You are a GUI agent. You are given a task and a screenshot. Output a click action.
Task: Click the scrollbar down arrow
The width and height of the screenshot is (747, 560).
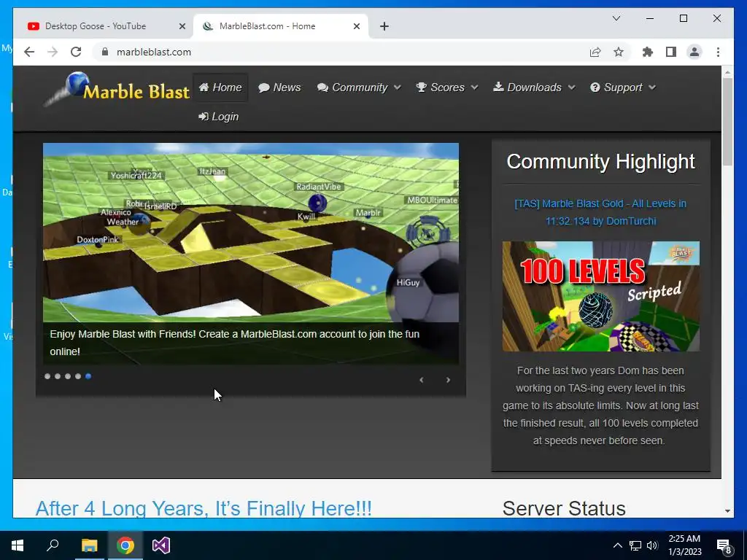(x=727, y=511)
